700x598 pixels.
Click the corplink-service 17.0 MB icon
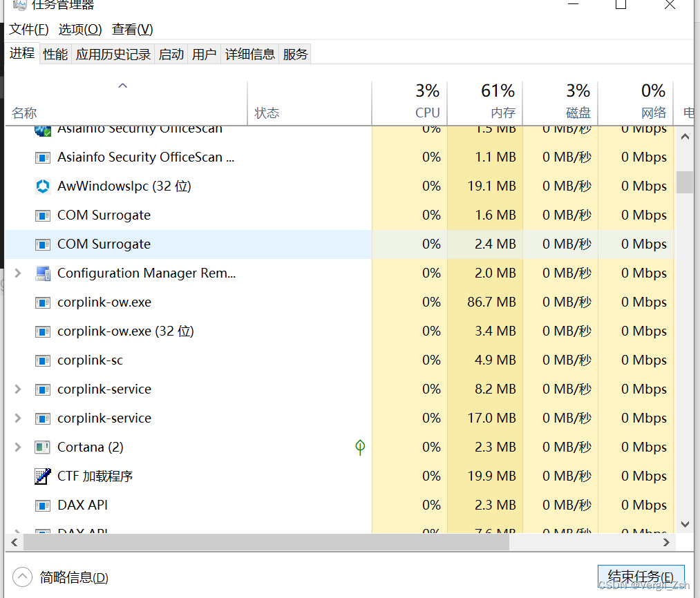pos(42,418)
